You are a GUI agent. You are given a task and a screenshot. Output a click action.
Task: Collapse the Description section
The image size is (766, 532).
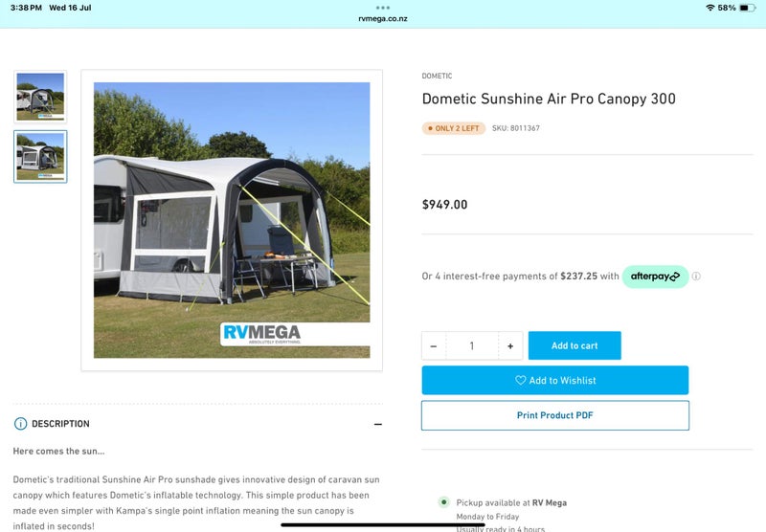pyautogui.click(x=377, y=424)
